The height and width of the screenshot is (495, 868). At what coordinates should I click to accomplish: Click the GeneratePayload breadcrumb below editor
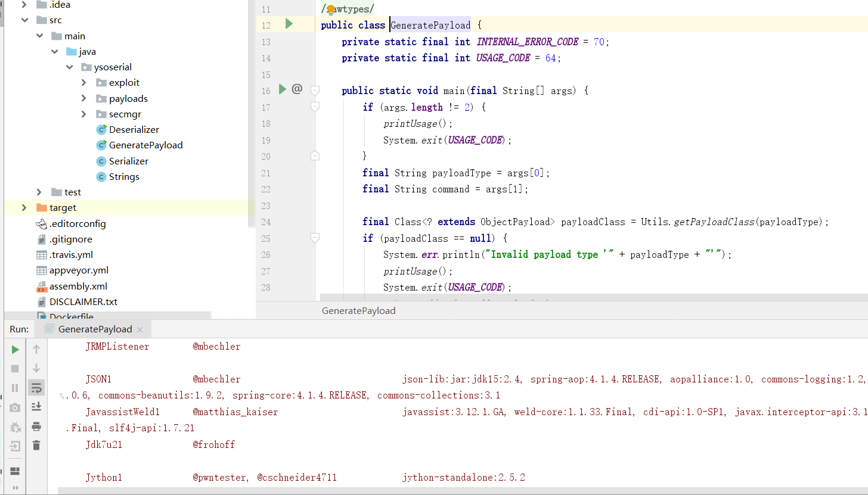click(358, 311)
